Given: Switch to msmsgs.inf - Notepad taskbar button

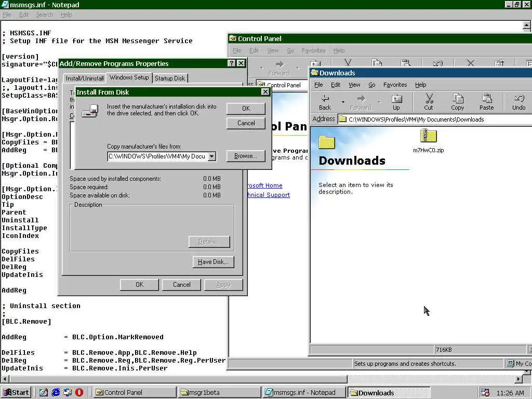Looking at the screenshot, I should click(304, 393).
